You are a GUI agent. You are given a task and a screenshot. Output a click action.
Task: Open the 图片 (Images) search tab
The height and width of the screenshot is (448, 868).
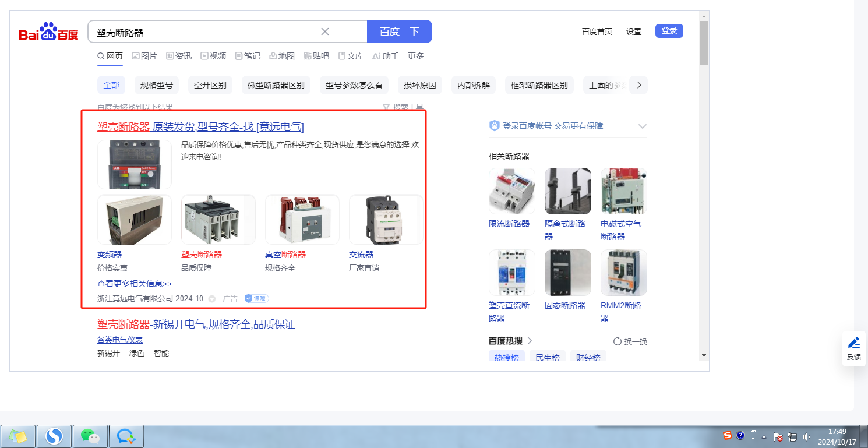144,56
